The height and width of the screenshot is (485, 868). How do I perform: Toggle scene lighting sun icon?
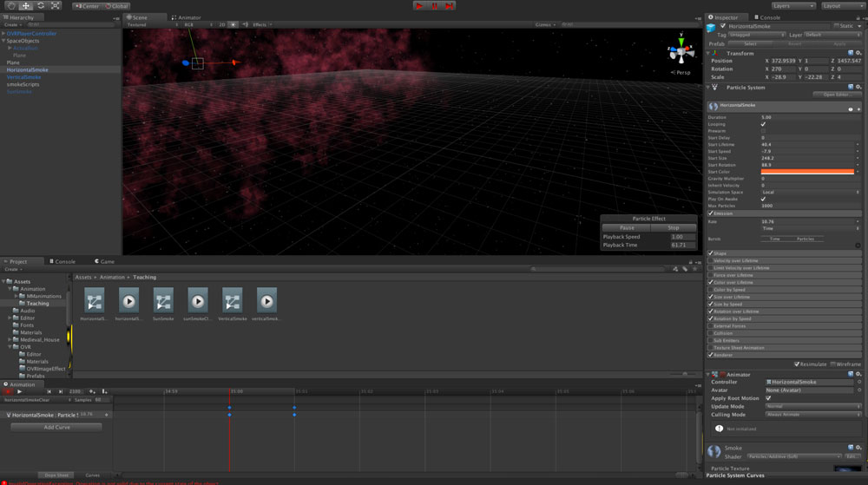pos(233,24)
